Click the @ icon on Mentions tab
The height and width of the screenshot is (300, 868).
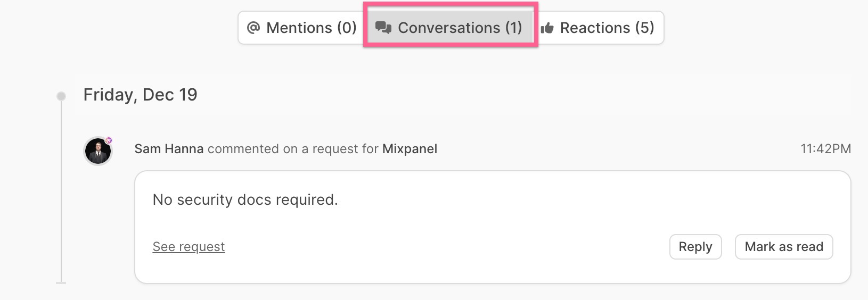pos(253,28)
